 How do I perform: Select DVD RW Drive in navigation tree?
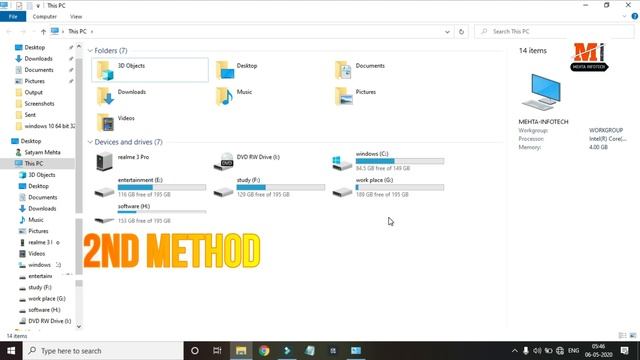click(x=49, y=321)
